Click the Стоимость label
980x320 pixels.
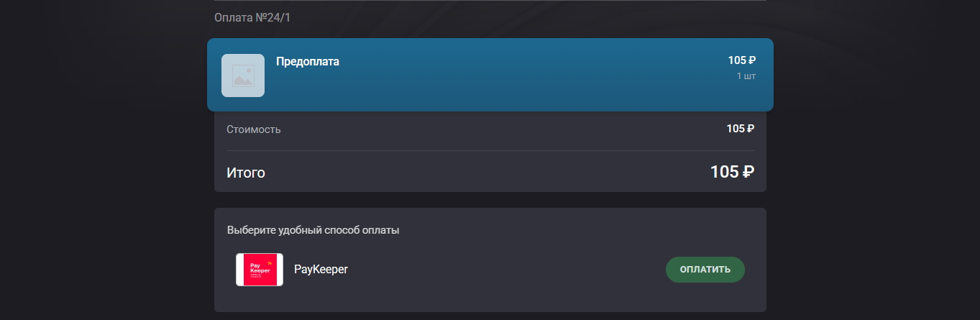coord(254,129)
